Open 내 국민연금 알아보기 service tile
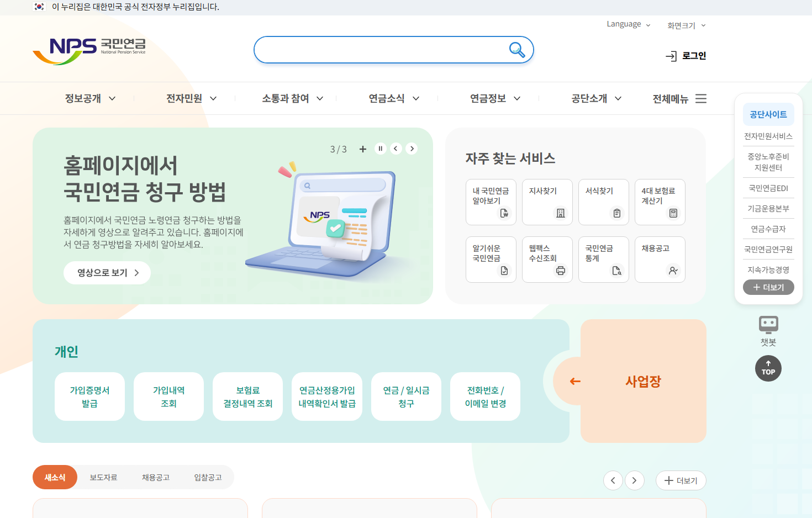Screen dimensions: 812x518 (491, 202)
